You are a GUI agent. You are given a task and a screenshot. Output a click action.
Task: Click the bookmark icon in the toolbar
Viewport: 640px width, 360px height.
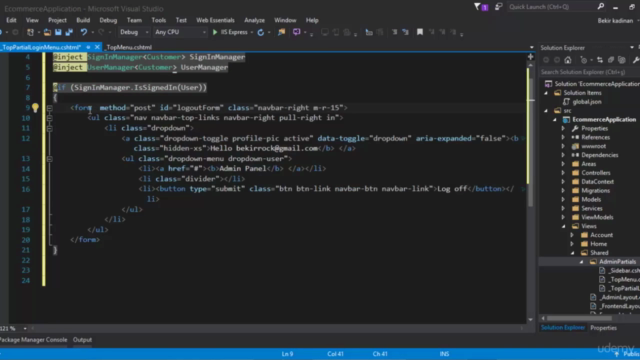click(x=420, y=32)
